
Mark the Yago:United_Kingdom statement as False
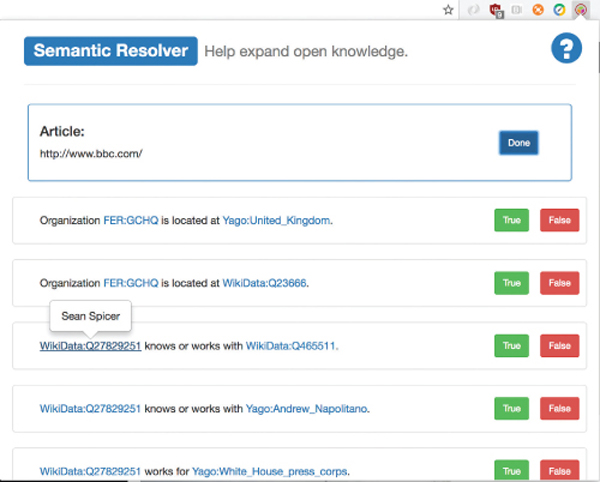click(x=559, y=220)
